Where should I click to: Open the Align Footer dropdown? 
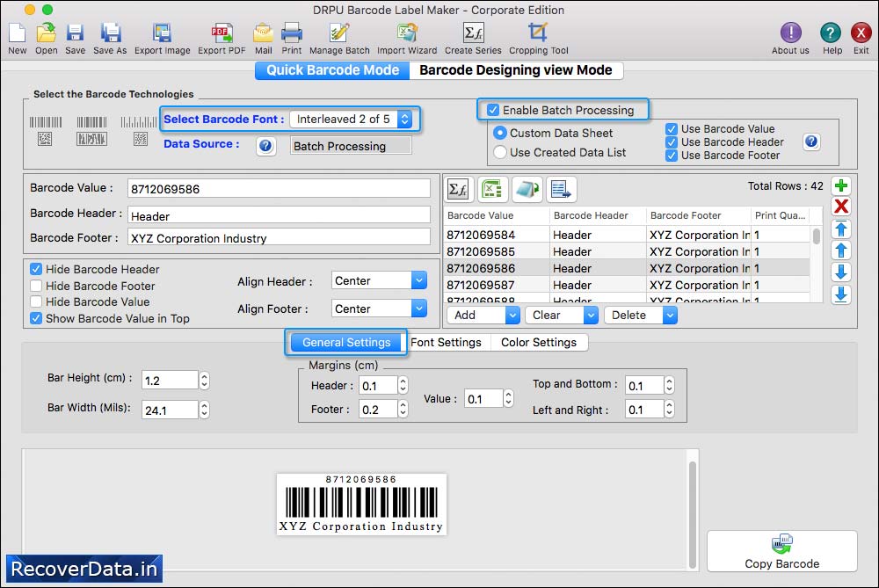(379, 309)
